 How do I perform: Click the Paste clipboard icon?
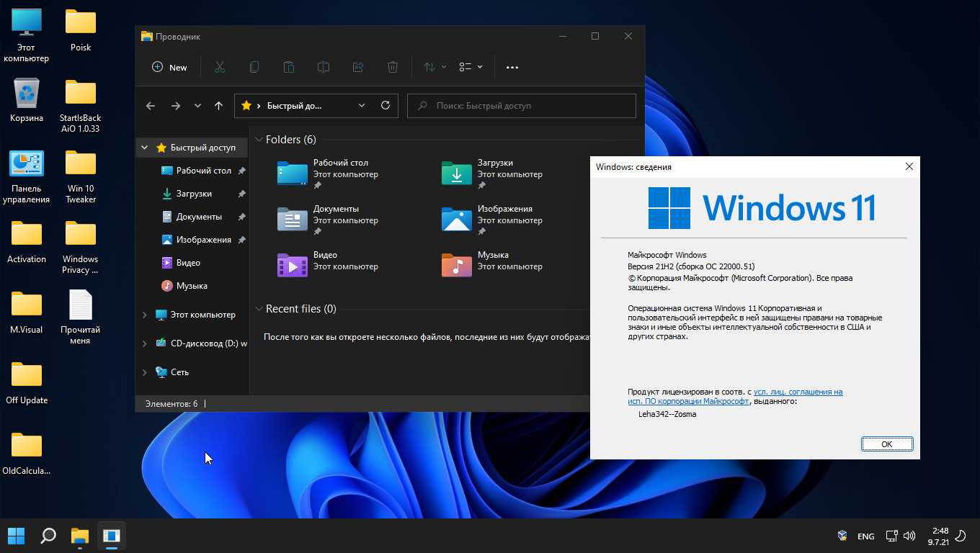point(289,67)
